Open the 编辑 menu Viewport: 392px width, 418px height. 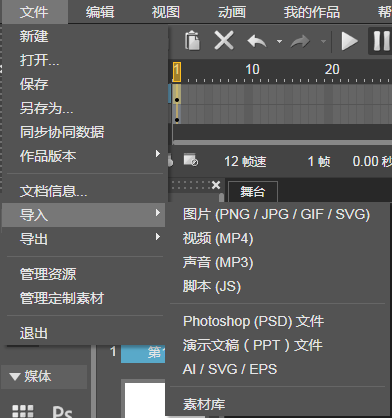tap(100, 12)
